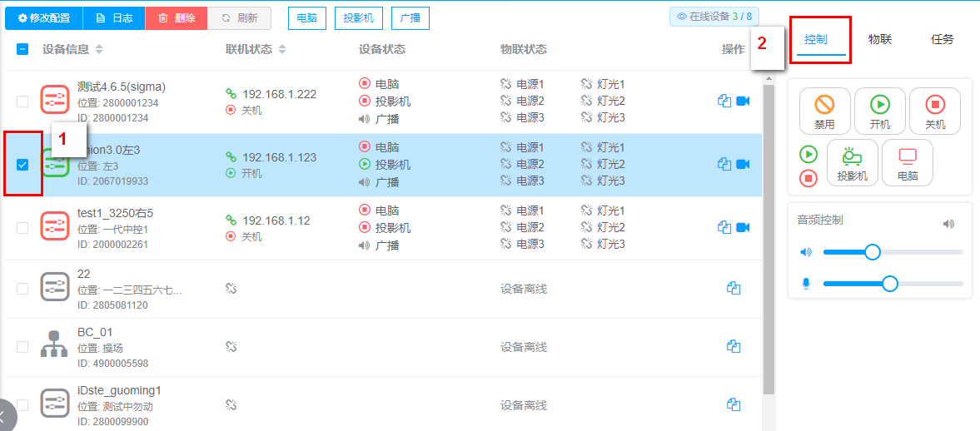Screen dimensions: 980x431
Task: Uncheck the selected 左3 device checkbox
Action: (x=22, y=165)
